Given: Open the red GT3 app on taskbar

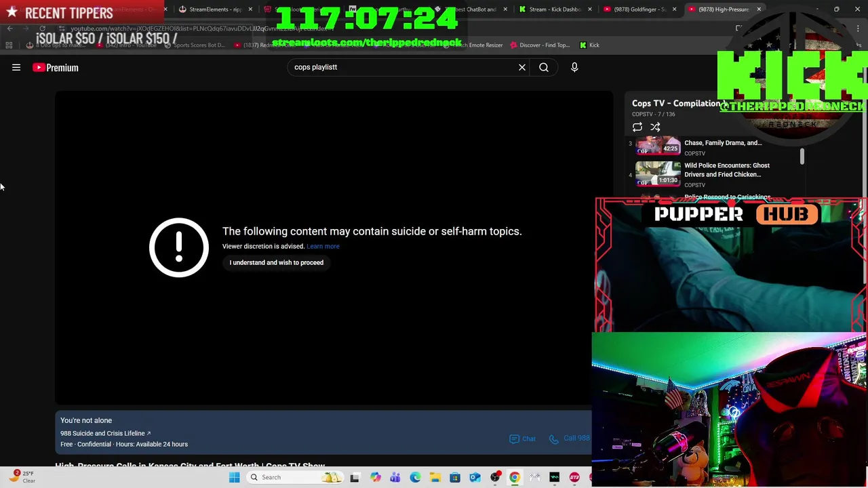Looking at the screenshot, I should tap(574, 477).
